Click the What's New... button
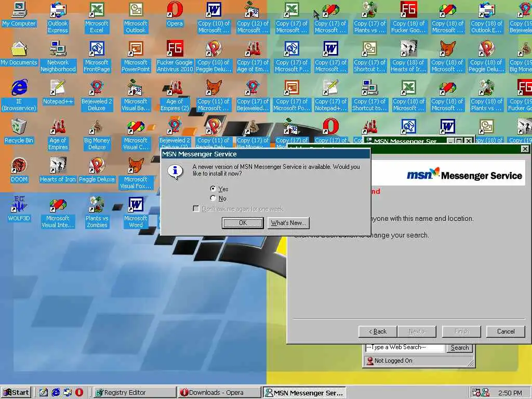Screen dimensions: 532x399 pos(288,223)
